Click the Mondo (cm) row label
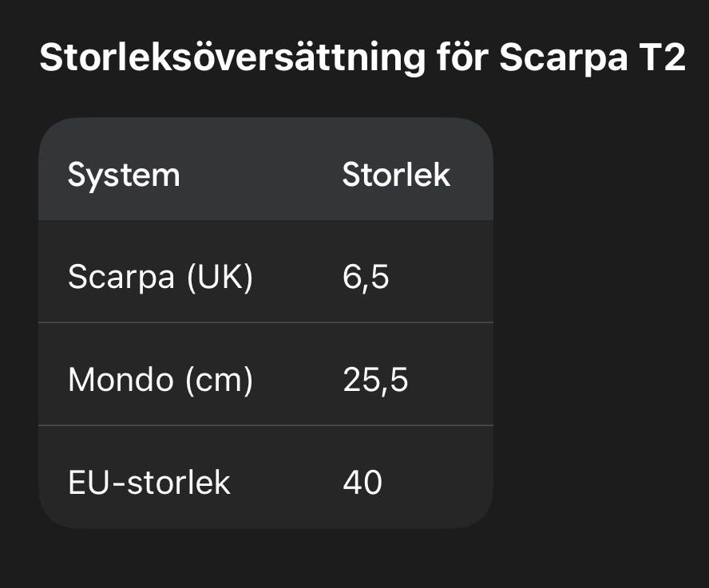Image resolution: width=709 pixels, height=588 pixels. tap(160, 381)
